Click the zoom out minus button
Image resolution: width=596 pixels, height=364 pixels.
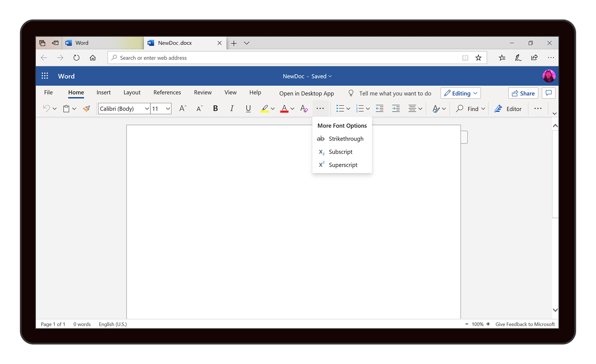pyautogui.click(x=467, y=324)
